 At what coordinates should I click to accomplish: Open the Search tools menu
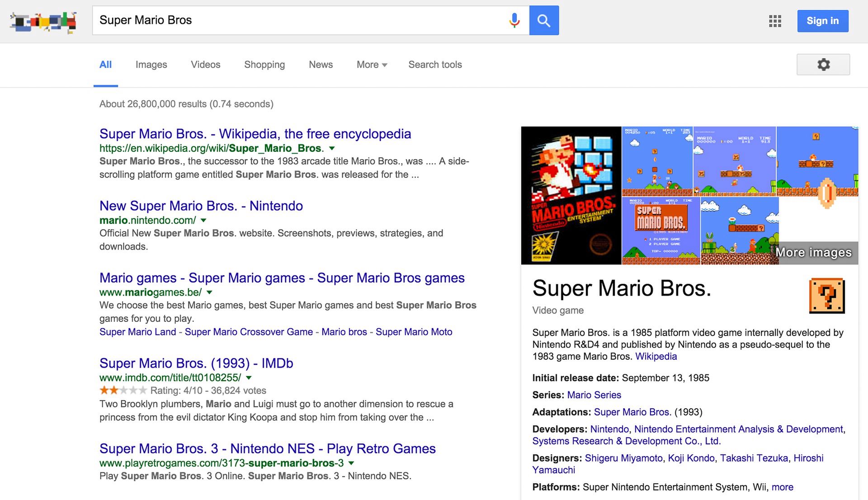(x=435, y=65)
